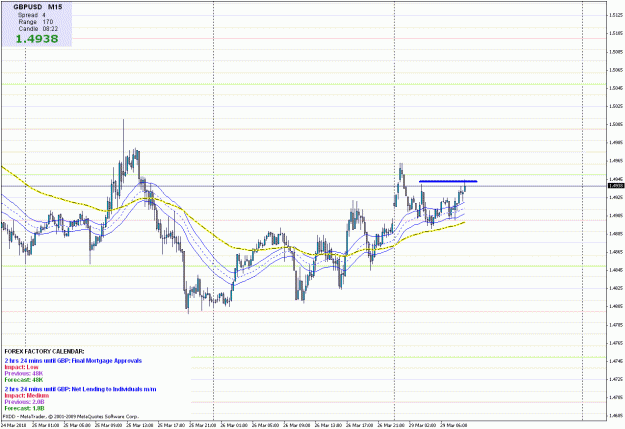The image size is (625, 429).
Task: Click the 25 Mar 09:00 time label
Action: pyautogui.click(x=108, y=425)
